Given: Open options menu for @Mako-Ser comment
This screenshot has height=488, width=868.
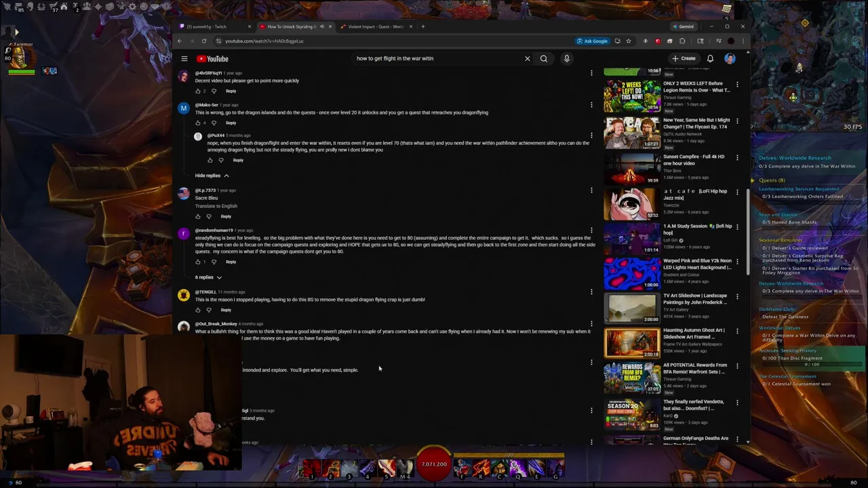Looking at the screenshot, I should pyautogui.click(x=591, y=105).
